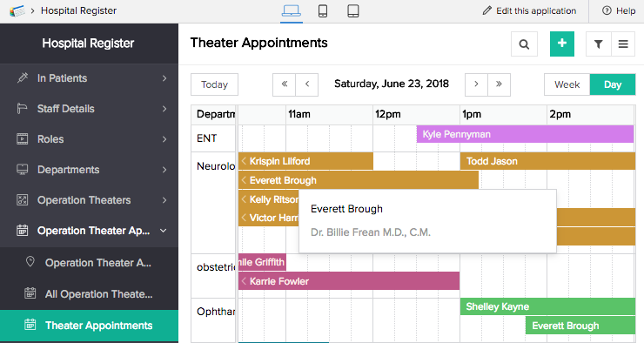Image resolution: width=644 pixels, height=343 pixels.
Task: Open Staff Details menu item
Action: [89, 109]
